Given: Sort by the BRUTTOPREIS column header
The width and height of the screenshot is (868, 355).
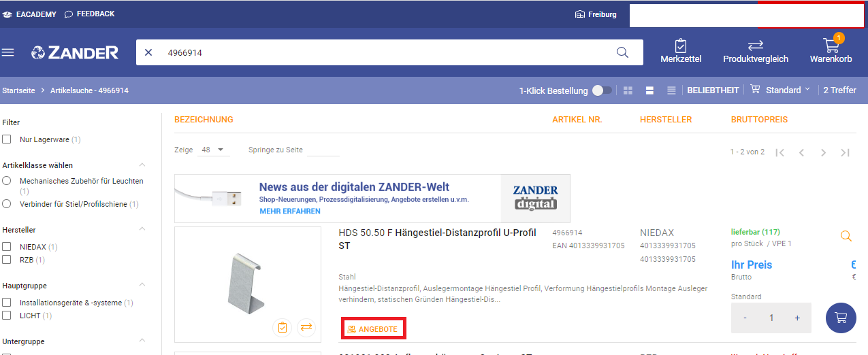Looking at the screenshot, I should (759, 120).
